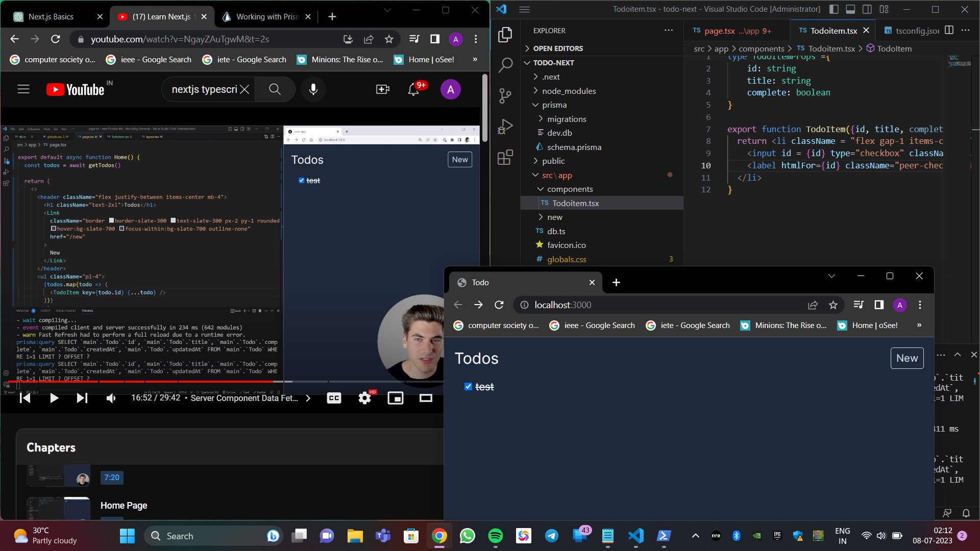Uncheck the test todo in localhost app
The image size is (980, 551).
point(468,387)
